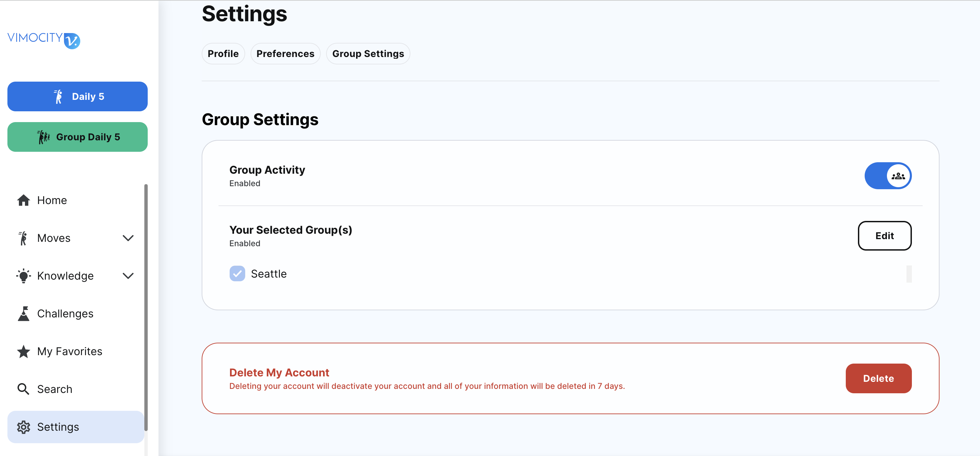Click the My Favorites star icon

pyautogui.click(x=24, y=351)
